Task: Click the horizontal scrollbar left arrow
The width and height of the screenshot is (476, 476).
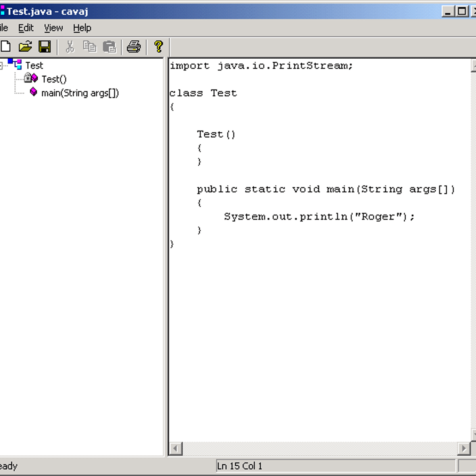Action: pyautogui.click(x=175, y=449)
